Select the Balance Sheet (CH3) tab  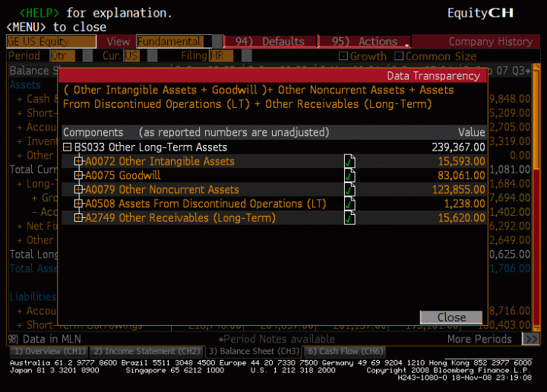click(254, 351)
